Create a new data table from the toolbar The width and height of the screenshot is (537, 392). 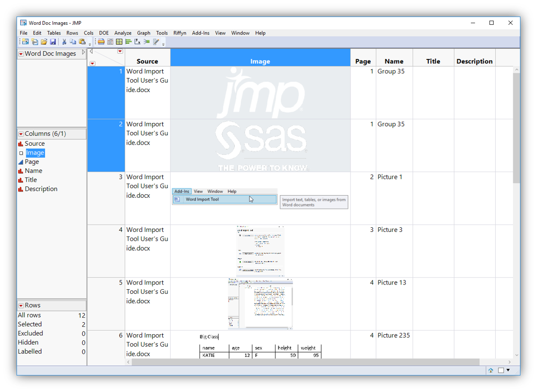[24, 42]
